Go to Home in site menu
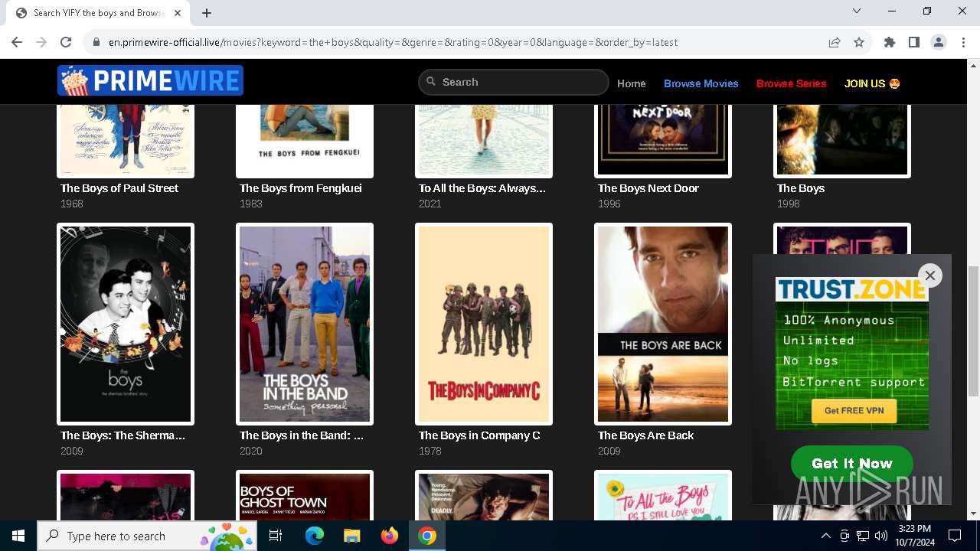 click(x=632, y=83)
